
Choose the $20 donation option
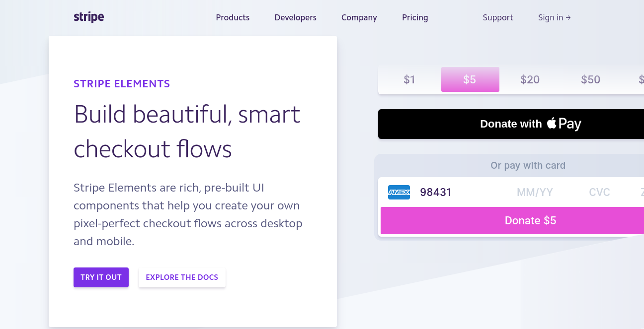point(530,79)
